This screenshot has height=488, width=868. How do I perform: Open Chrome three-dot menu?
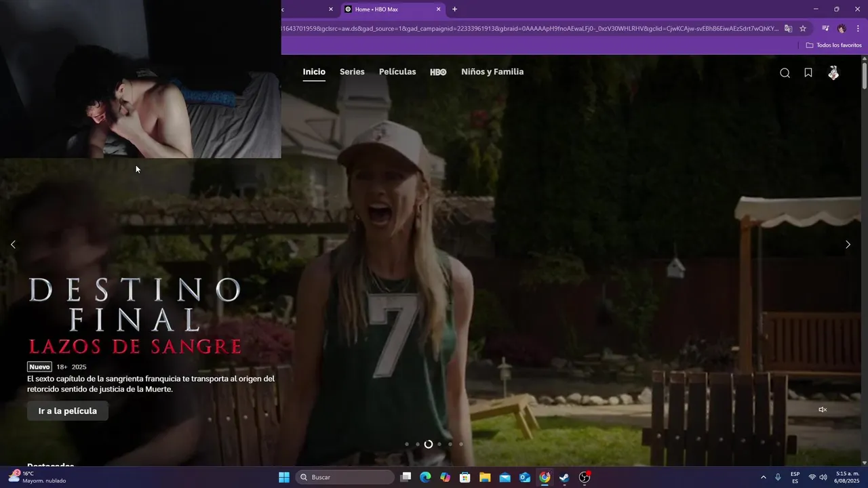pyautogui.click(x=858, y=28)
